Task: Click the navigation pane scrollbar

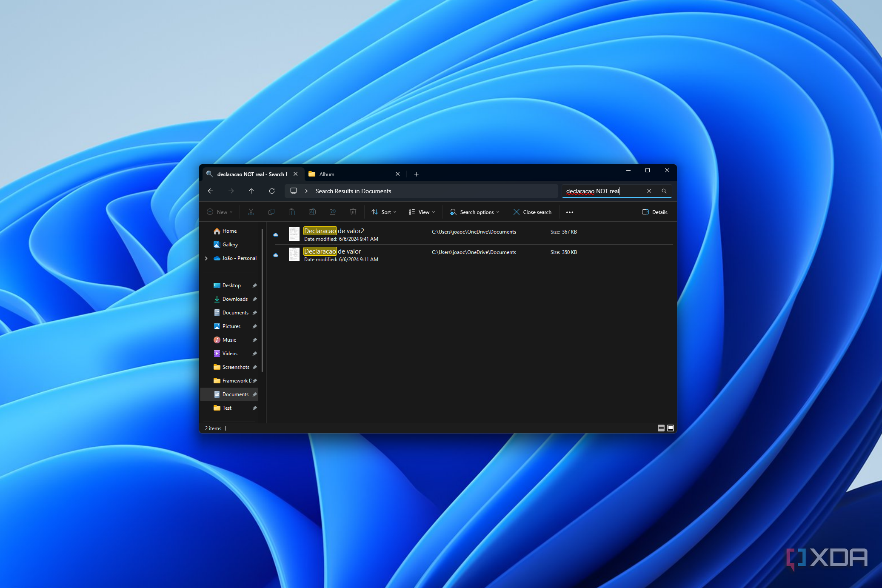Action: (x=262, y=300)
